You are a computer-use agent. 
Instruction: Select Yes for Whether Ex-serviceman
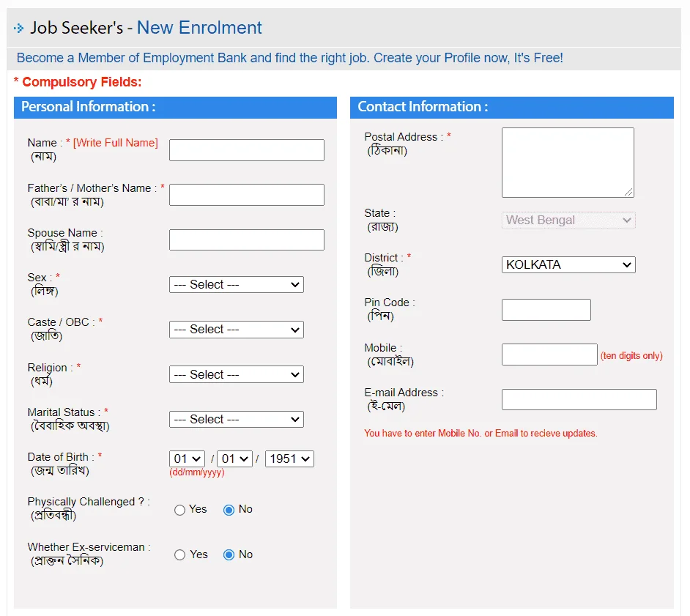[x=179, y=554]
